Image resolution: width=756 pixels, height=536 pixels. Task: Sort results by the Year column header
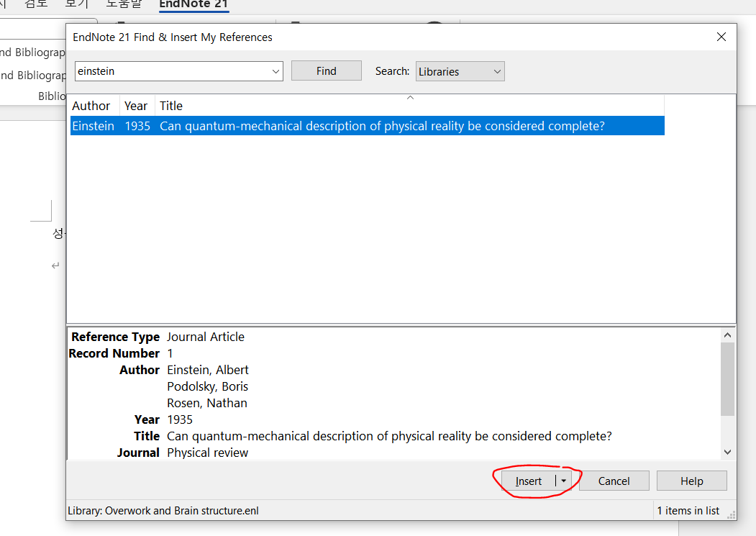137,106
